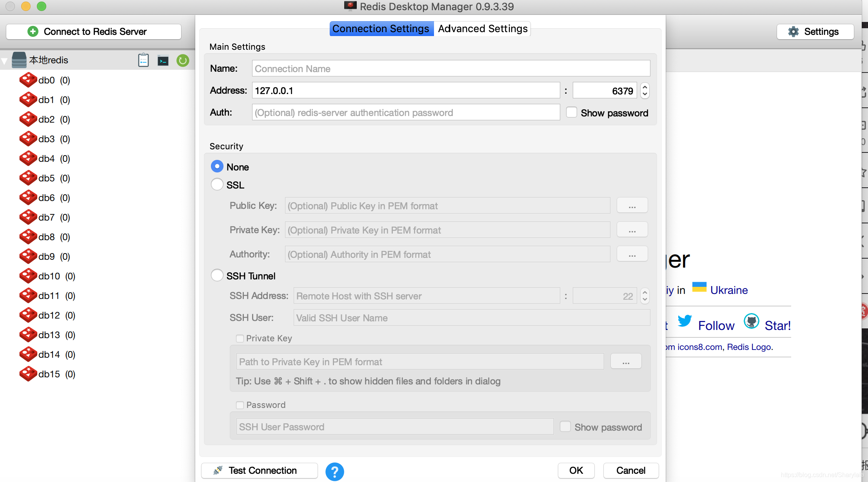Image resolution: width=868 pixels, height=482 pixels.
Task: Switch to Connection Settings tab
Action: (x=381, y=29)
